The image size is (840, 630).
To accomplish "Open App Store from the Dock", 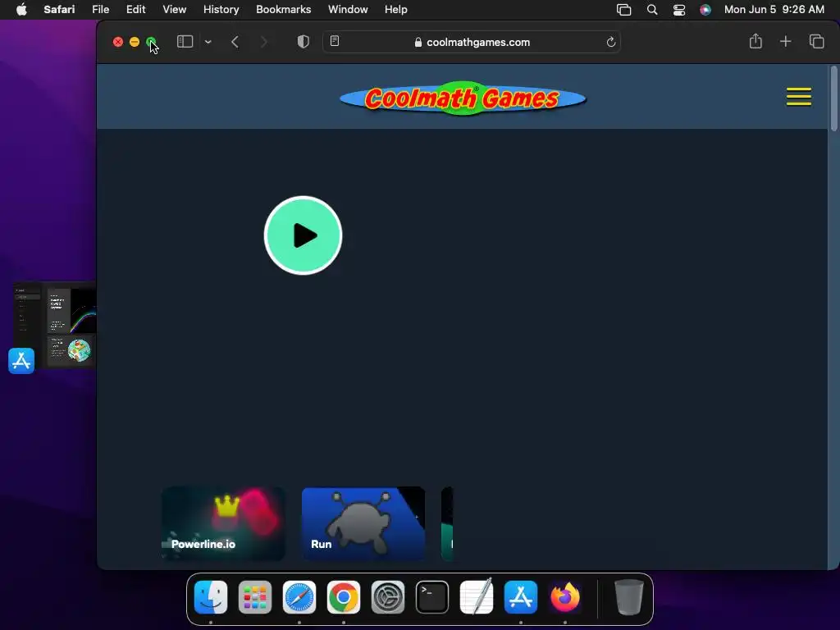I will pos(521,597).
